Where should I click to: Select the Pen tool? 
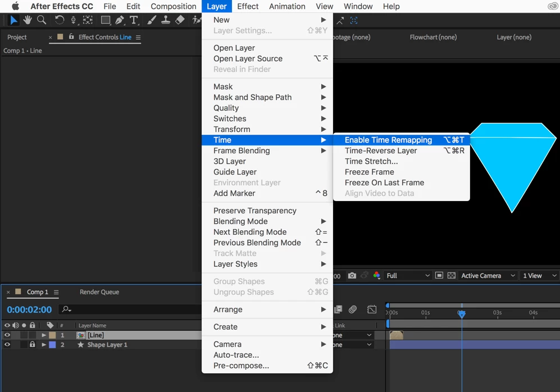pos(120,20)
